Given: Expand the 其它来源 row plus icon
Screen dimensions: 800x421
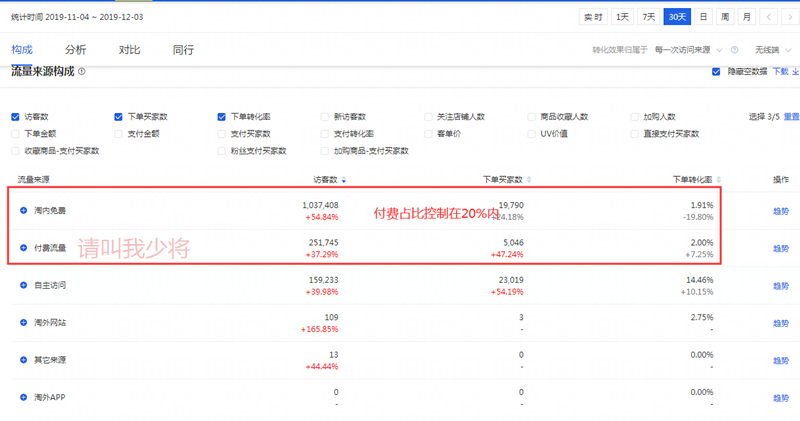Looking at the screenshot, I should tap(23, 360).
